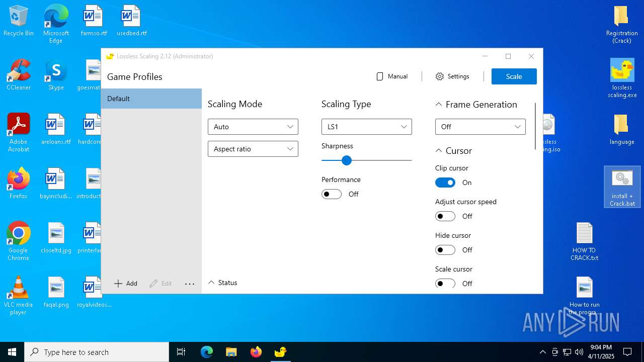The height and width of the screenshot is (362, 644).
Task: Launch Google Chrome from the desktop
Action: [x=19, y=241]
